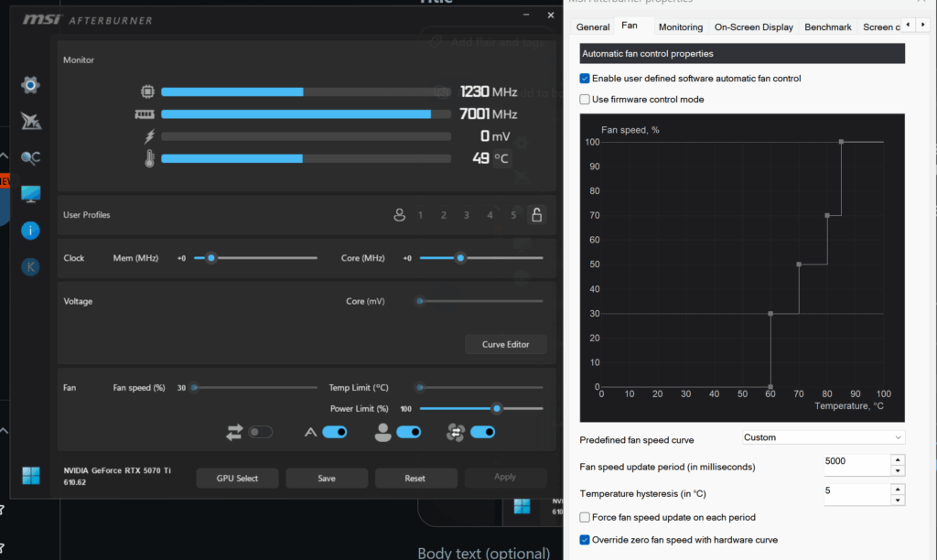Open the OC Scanner icon
937x560 pixels.
30,157
